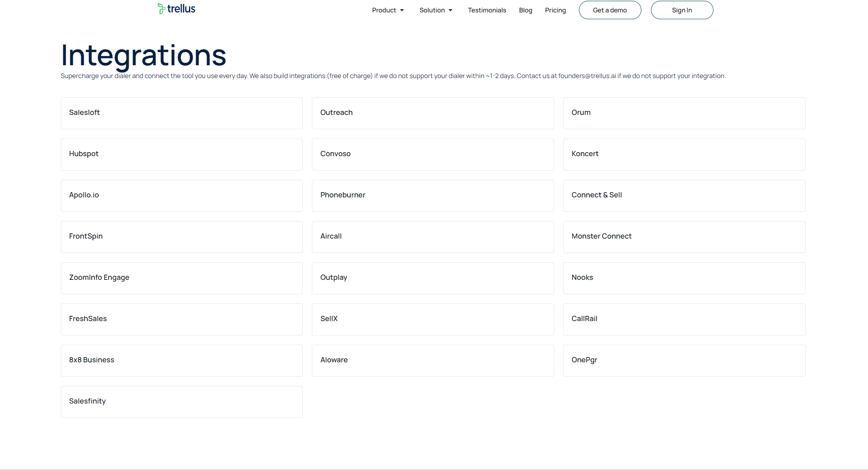The height and width of the screenshot is (470, 868).
Task: Choose the FrontSpin integration card
Action: pyautogui.click(x=182, y=237)
